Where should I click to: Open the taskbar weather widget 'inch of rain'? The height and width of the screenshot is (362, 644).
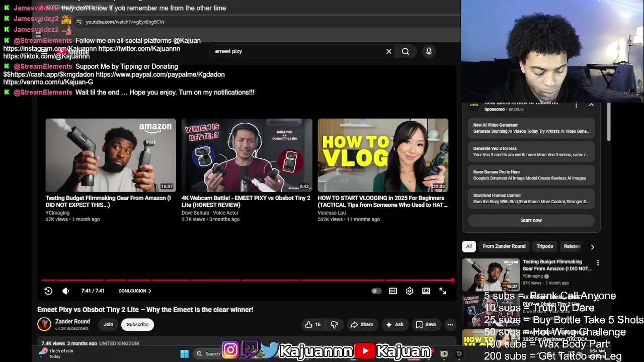pyautogui.click(x=57, y=353)
